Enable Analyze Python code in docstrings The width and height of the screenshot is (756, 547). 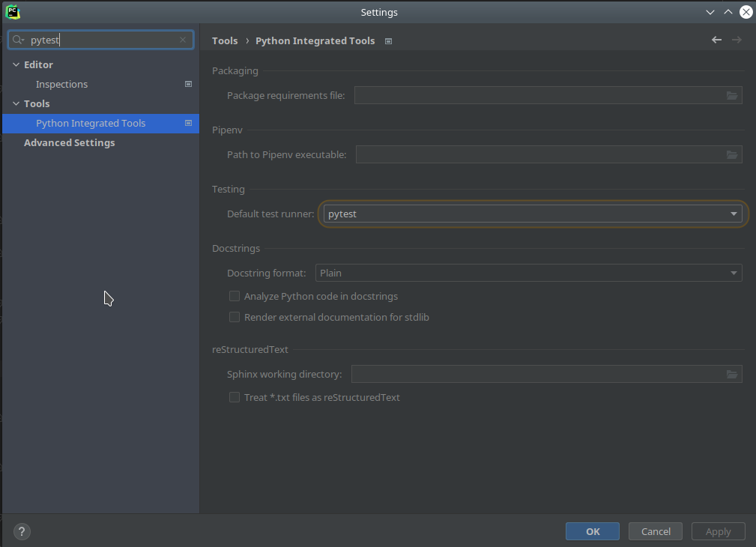click(x=235, y=296)
